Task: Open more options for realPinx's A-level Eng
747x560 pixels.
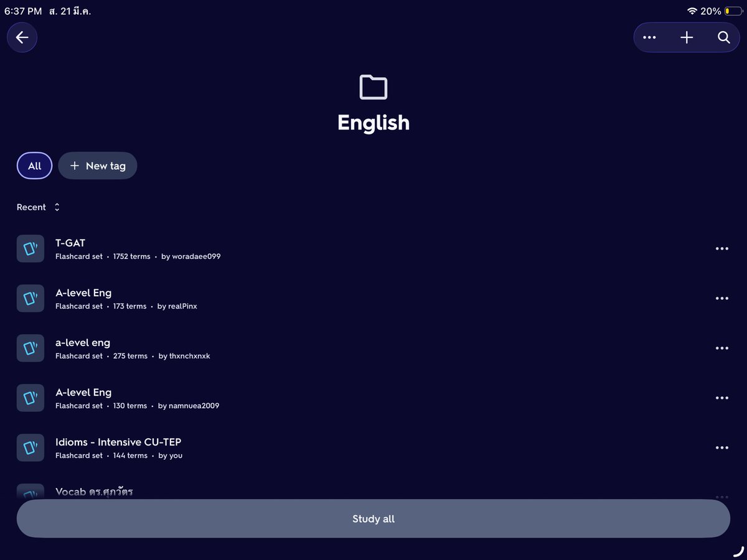Action: [722, 299]
